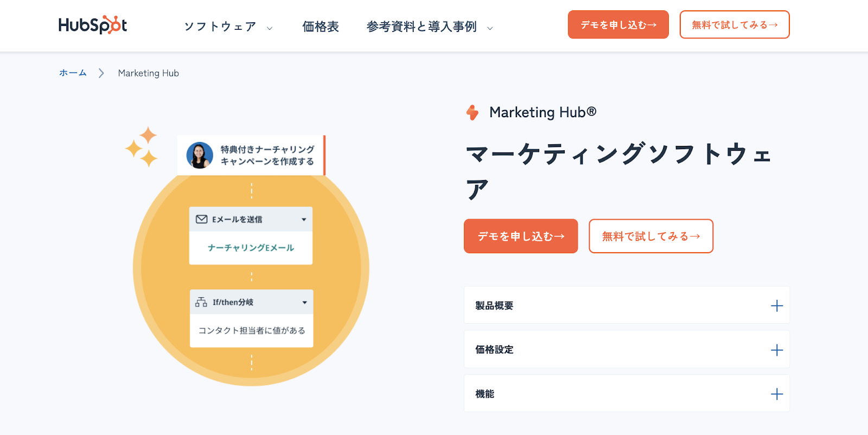Viewport: 868px width, 435px height.
Task: Click the If/then分岐 branch icon
Action: click(x=201, y=302)
